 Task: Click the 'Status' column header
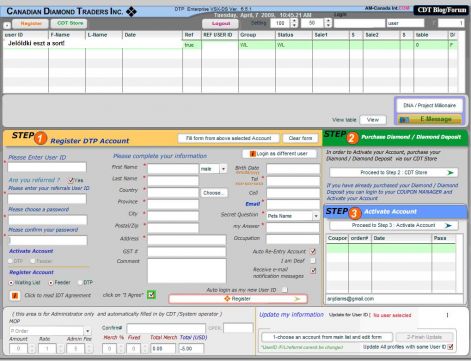[294, 35]
